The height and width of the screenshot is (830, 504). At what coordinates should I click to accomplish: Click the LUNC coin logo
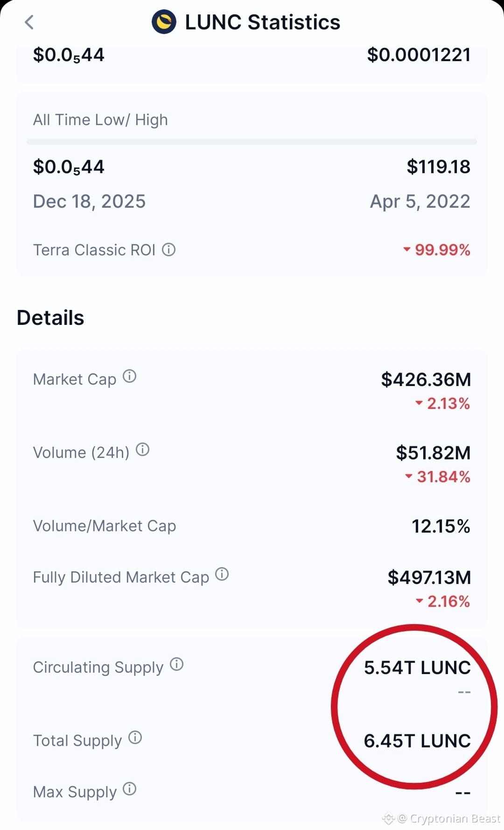164,22
